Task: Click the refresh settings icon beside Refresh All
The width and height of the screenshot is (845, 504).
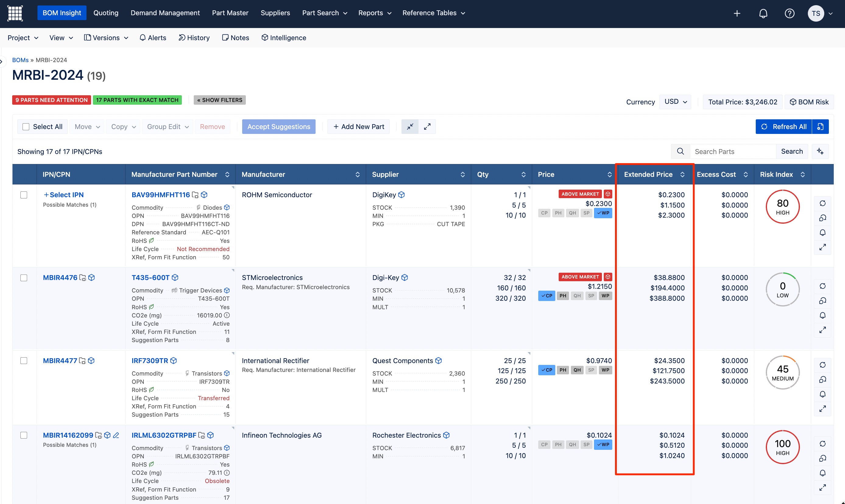Action: point(820,126)
